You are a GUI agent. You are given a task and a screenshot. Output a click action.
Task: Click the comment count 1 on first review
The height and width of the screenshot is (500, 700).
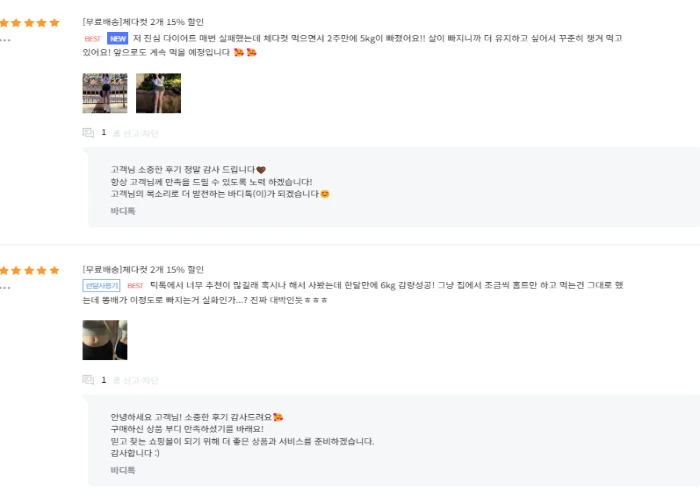tap(104, 132)
